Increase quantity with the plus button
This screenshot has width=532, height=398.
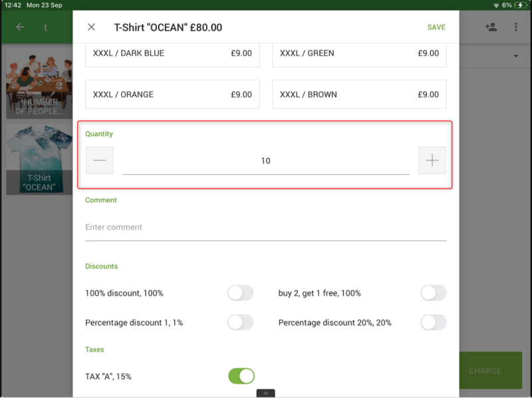[x=432, y=160]
